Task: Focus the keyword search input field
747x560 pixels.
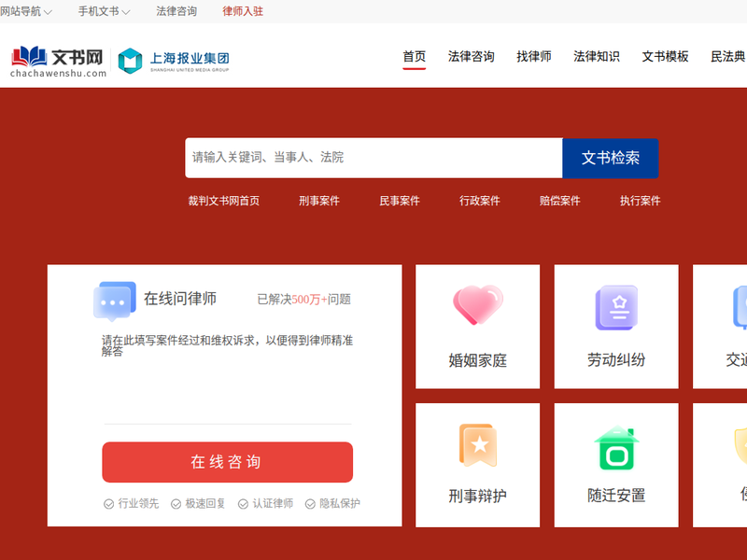Action: (x=373, y=158)
